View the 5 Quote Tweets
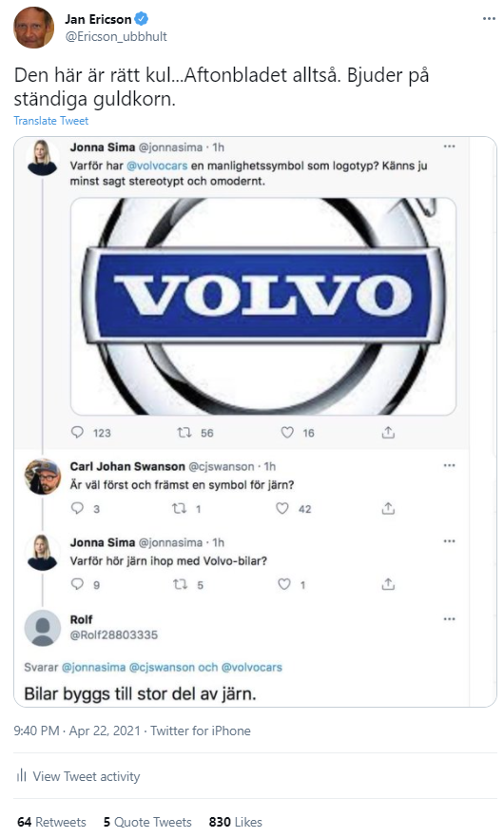The image size is (504, 838). point(147,822)
